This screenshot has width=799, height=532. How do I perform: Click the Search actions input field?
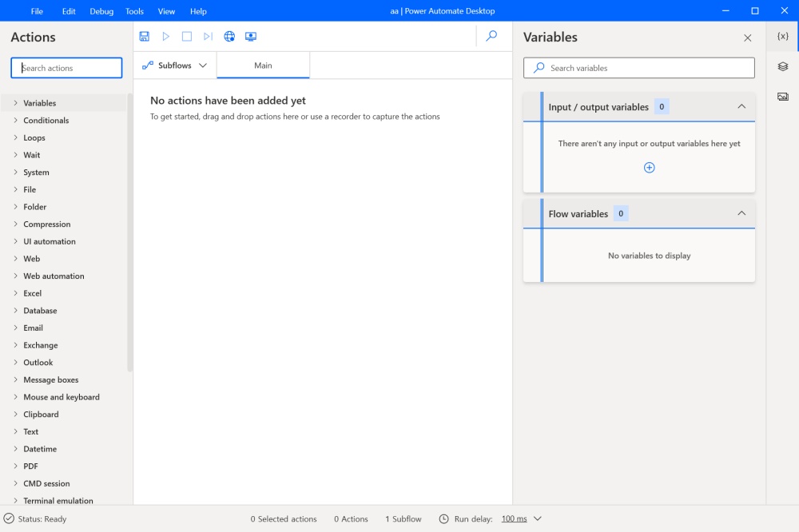click(x=66, y=68)
